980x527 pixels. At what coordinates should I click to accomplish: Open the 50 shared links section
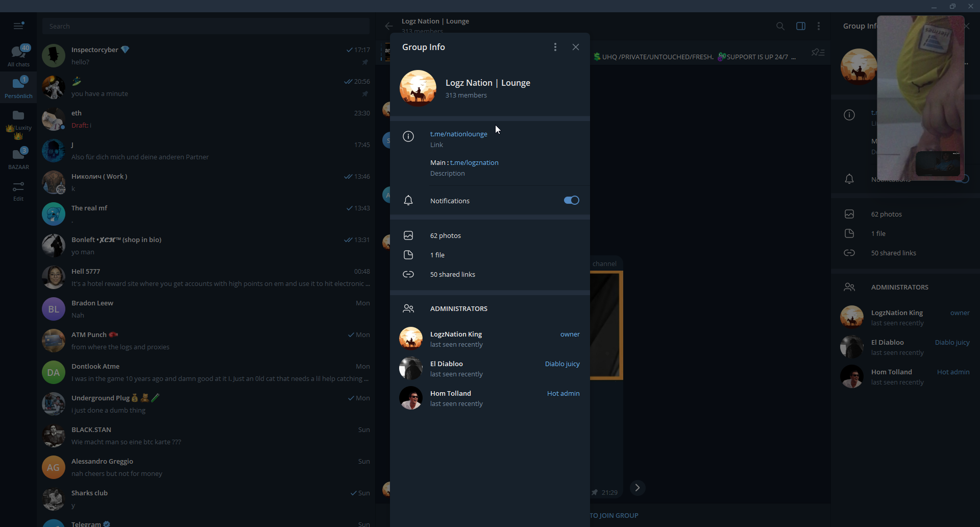coord(452,274)
